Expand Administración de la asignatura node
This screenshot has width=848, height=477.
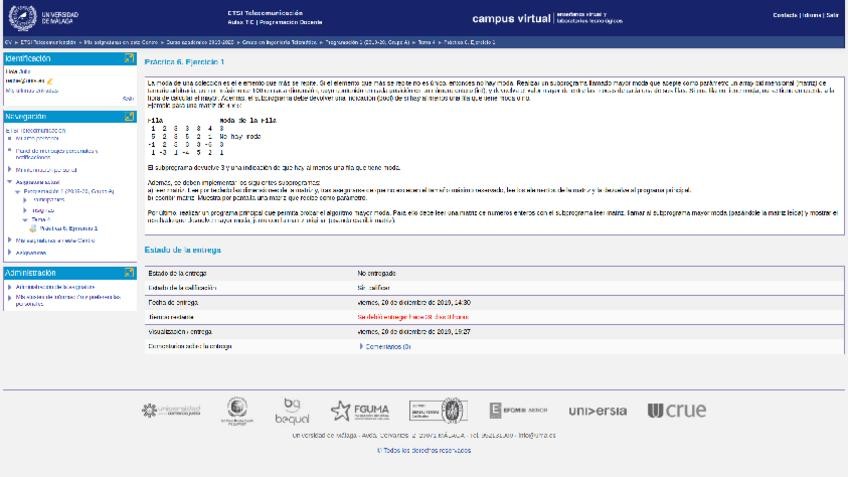10,287
